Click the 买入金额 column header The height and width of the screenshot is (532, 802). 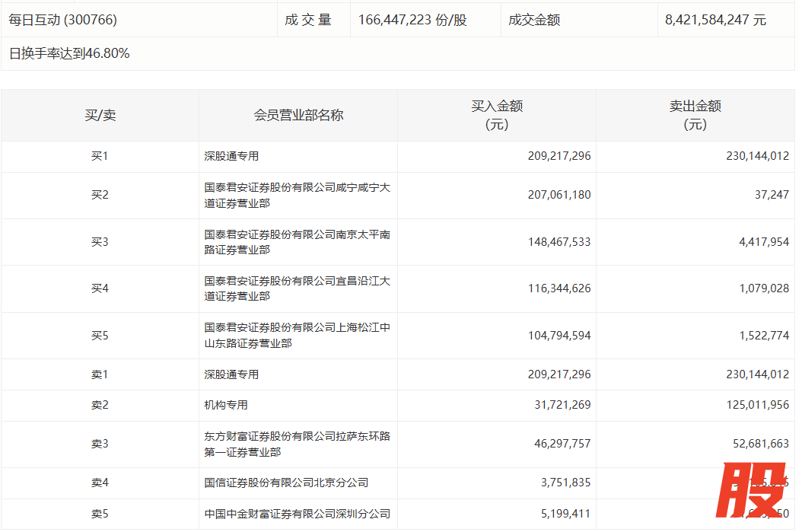[x=497, y=115]
